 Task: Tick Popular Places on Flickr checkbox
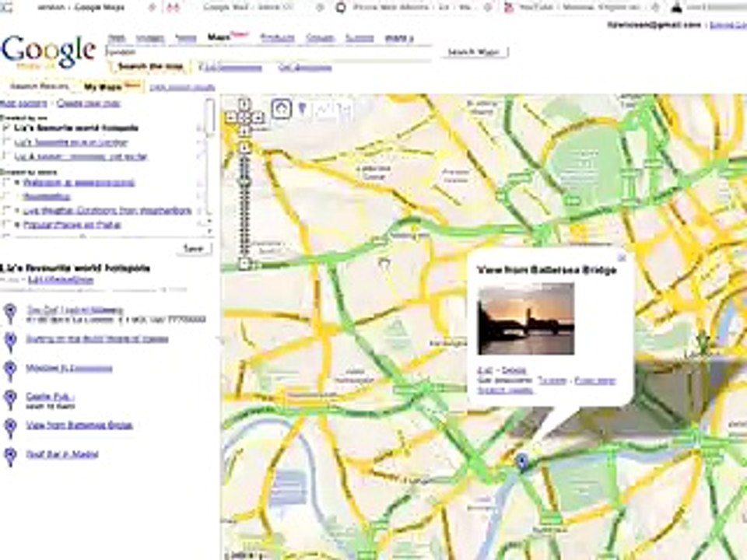click(7, 224)
